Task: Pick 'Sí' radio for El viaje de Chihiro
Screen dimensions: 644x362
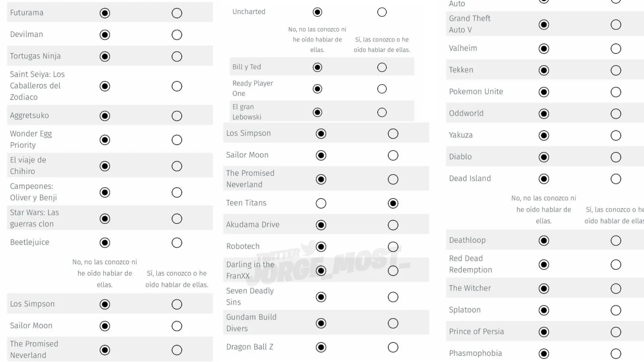Action: [x=177, y=166]
